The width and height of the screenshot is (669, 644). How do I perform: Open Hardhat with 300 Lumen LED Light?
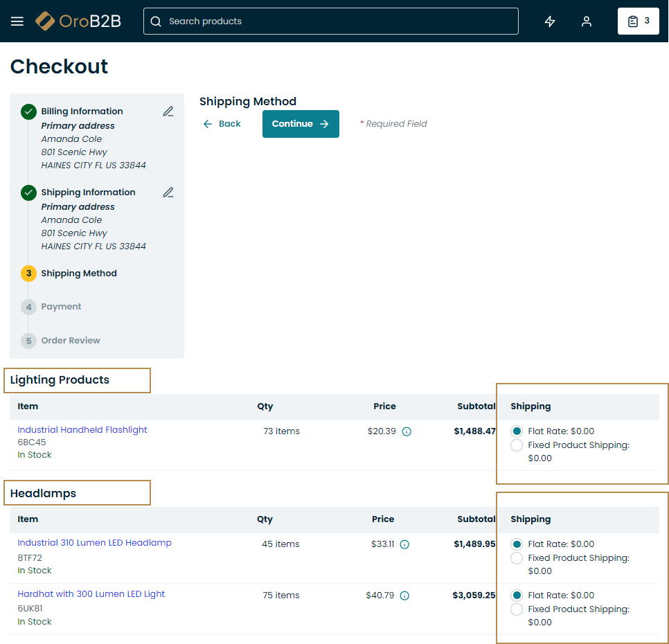click(x=91, y=594)
